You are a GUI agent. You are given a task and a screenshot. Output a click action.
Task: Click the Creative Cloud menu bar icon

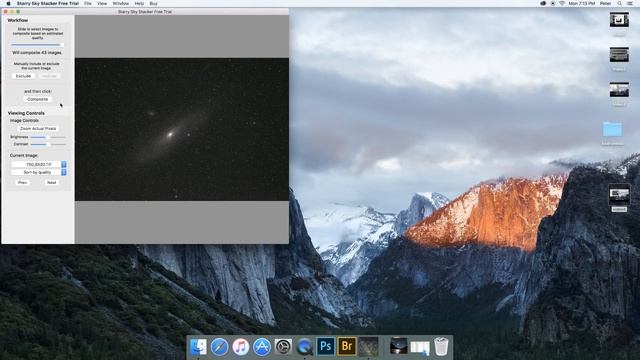coord(543,3)
